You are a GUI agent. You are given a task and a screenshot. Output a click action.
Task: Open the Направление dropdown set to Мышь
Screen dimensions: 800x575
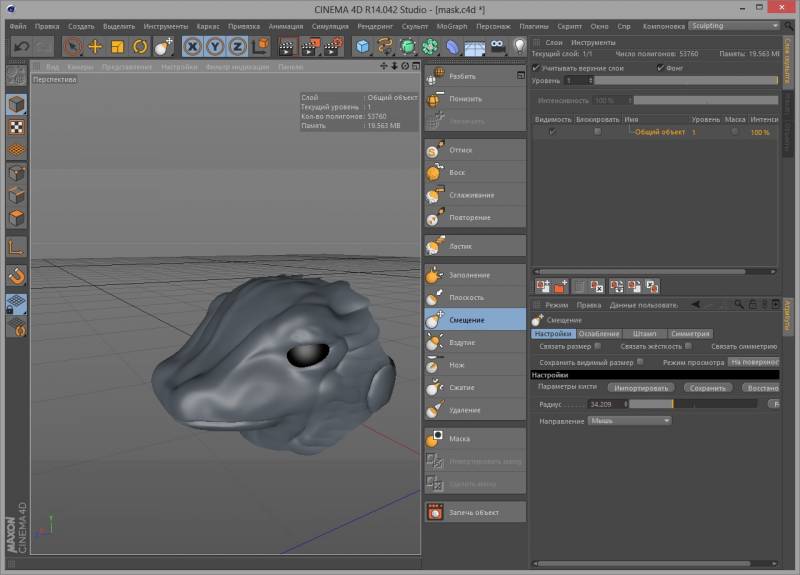(630, 421)
